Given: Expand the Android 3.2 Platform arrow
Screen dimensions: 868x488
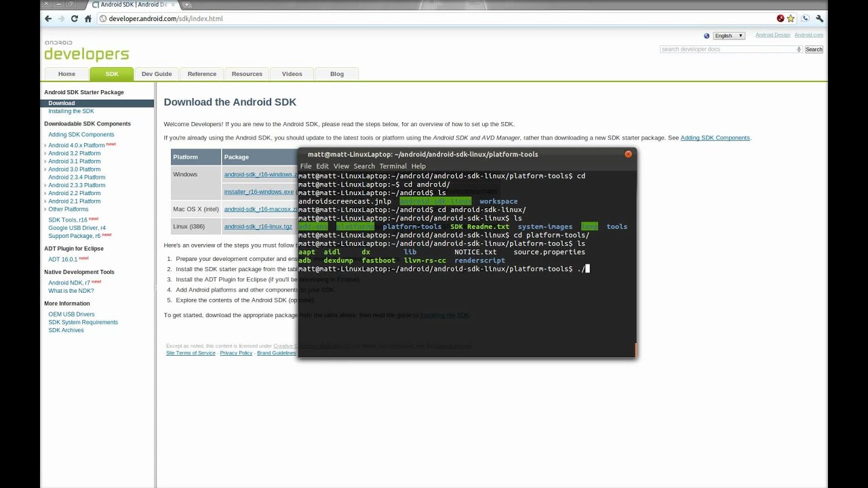Looking at the screenshot, I should coord(45,154).
